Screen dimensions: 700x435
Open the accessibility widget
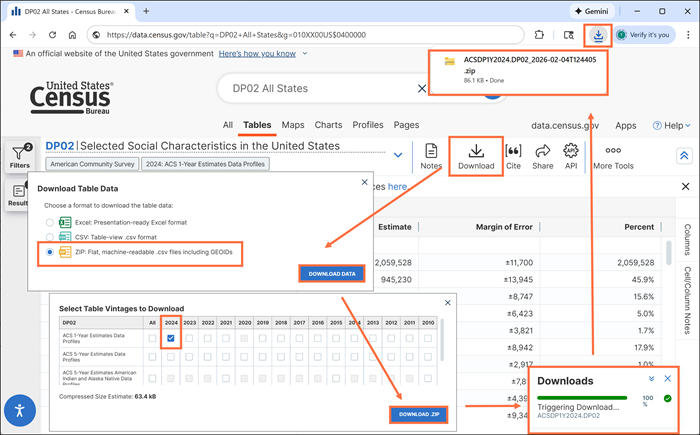point(20,410)
